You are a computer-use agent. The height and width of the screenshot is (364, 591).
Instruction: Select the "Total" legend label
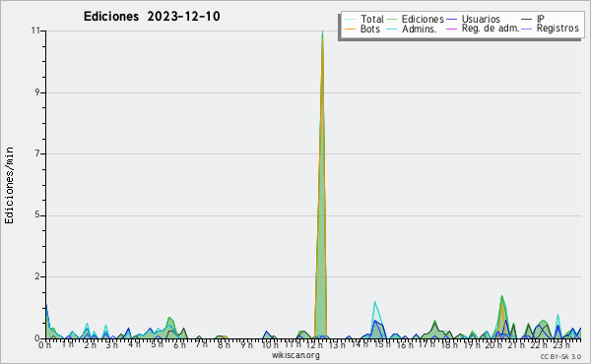coord(372,19)
